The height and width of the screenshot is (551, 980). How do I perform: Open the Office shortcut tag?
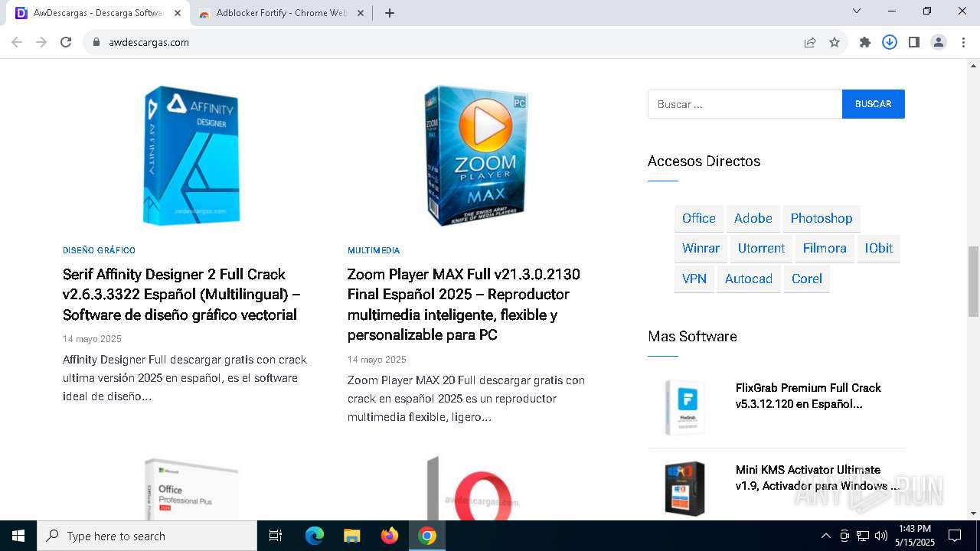698,218
